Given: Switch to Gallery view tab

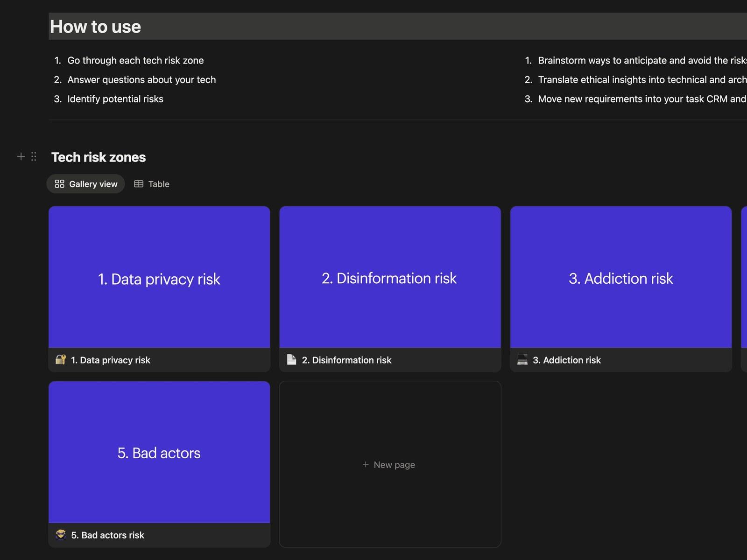Looking at the screenshot, I should click(x=86, y=184).
